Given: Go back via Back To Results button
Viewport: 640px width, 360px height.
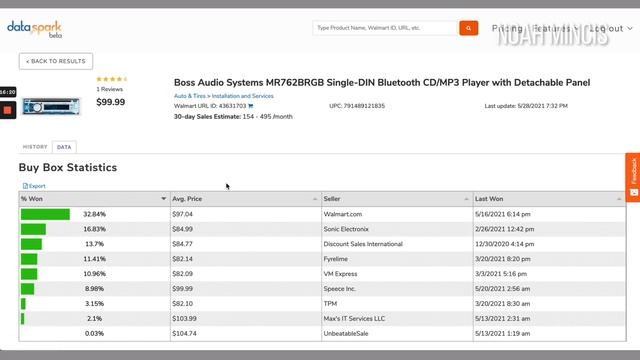Looking at the screenshot, I should coord(56,61).
